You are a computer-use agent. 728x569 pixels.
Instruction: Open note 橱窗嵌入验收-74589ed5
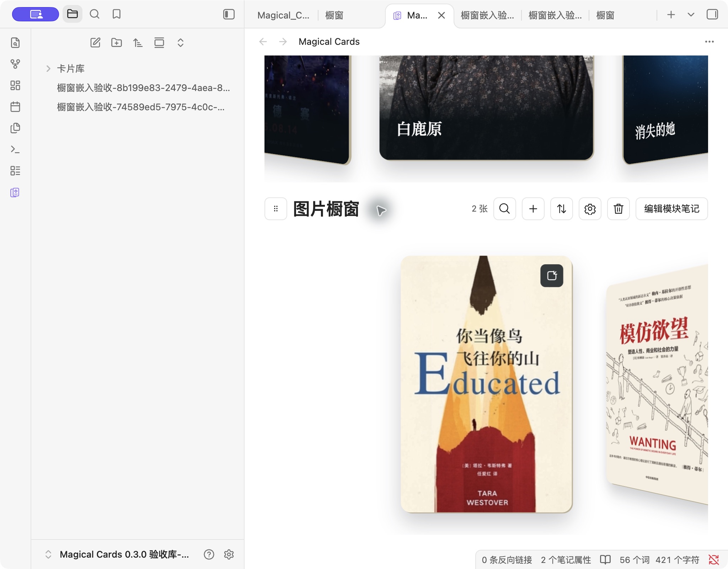[141, 107]
